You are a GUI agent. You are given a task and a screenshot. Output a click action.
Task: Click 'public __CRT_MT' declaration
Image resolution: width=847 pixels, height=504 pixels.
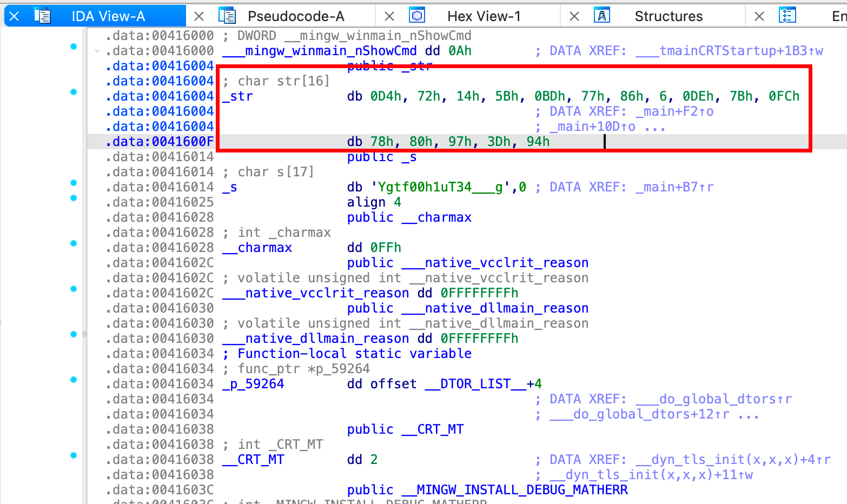406,429
